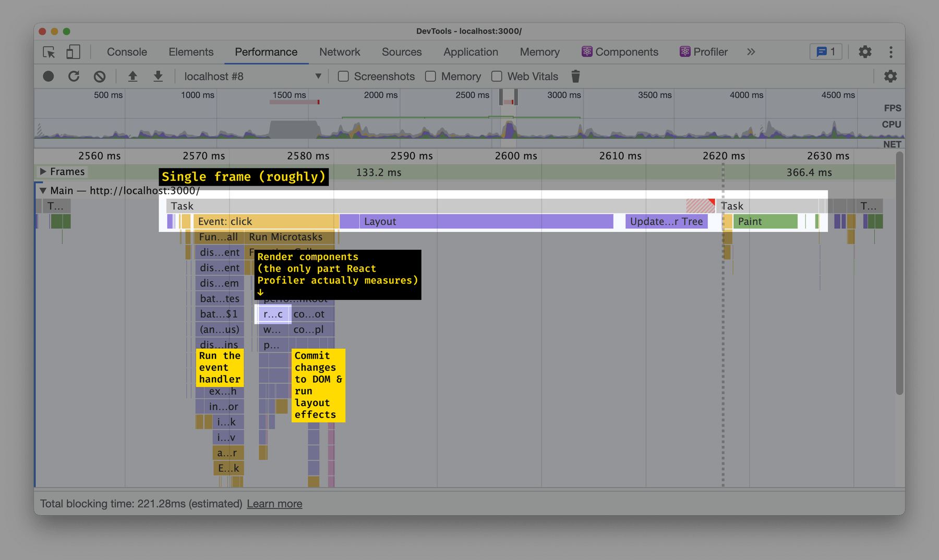Collect garbage with trash can icon

pyautogui.click(x=575, y=77)
